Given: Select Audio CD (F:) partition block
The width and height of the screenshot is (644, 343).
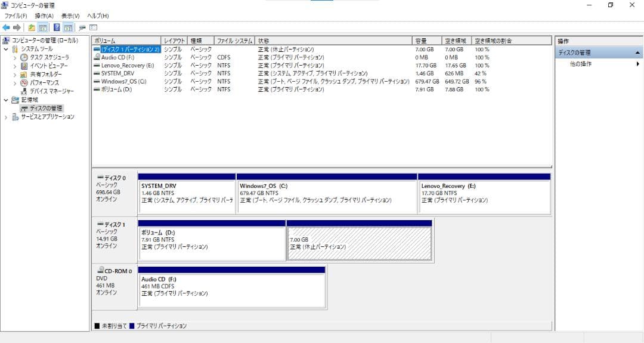Looking at the screenshot, I should tap(232, 287).
